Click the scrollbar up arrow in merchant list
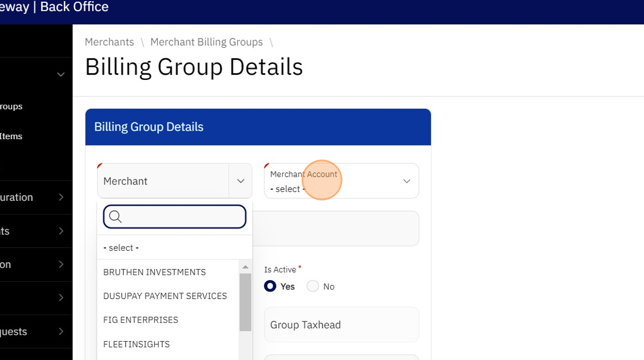Viewport: 644px width, 360px height. pyautogui.click(x=246, y=267)
